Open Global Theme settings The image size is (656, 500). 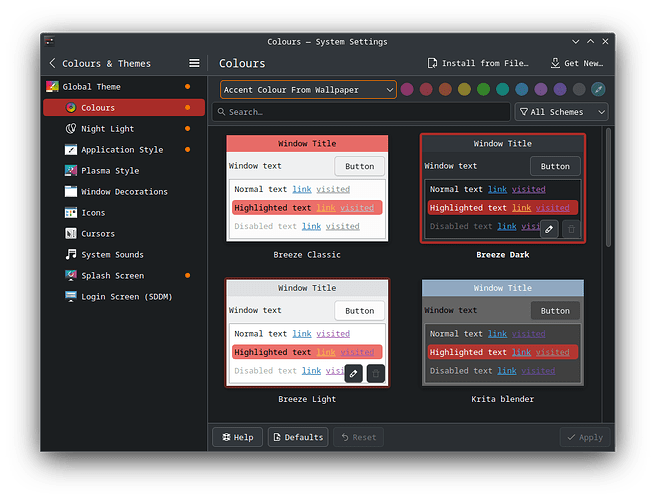pyautogui.click(x=124, y=87)
